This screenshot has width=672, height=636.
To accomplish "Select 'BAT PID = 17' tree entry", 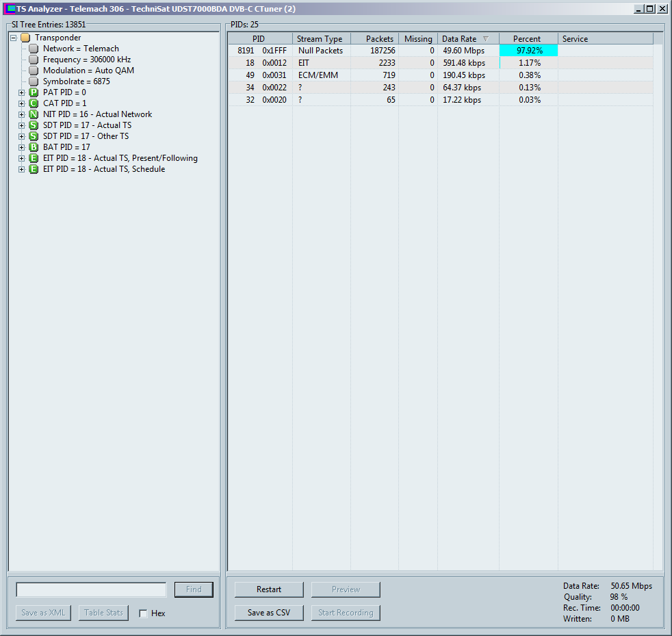I will 66,147.
